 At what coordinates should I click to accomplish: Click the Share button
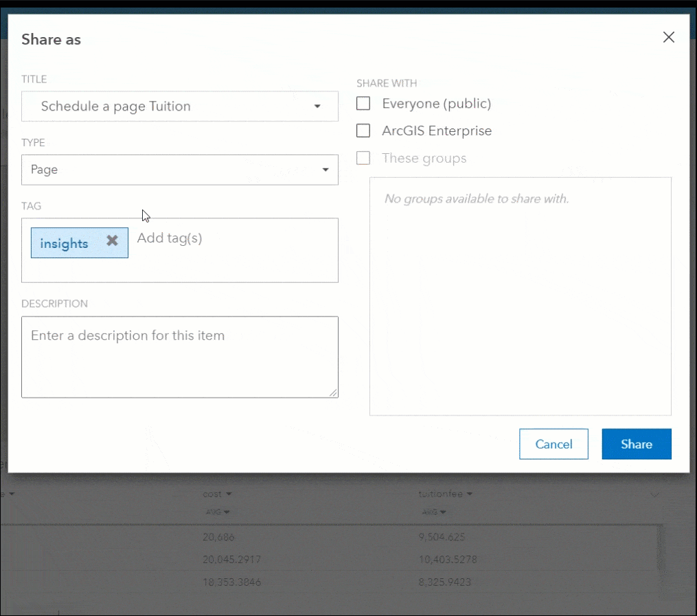(636, 444)
